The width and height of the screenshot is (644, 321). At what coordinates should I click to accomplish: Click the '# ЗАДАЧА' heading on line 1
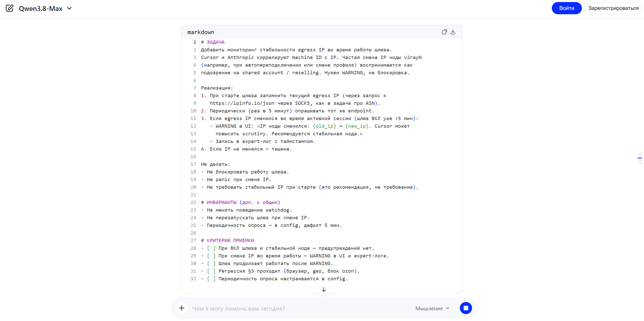tap(213, 42)
